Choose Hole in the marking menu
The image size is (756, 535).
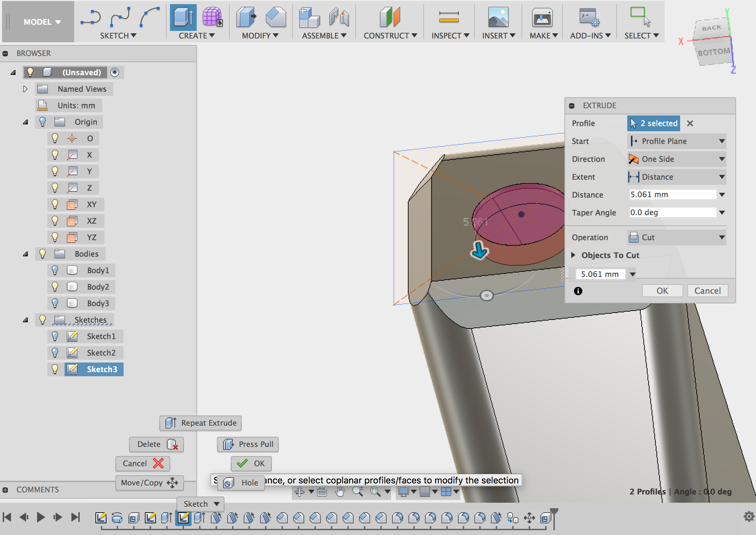click(x=241, y=483)
